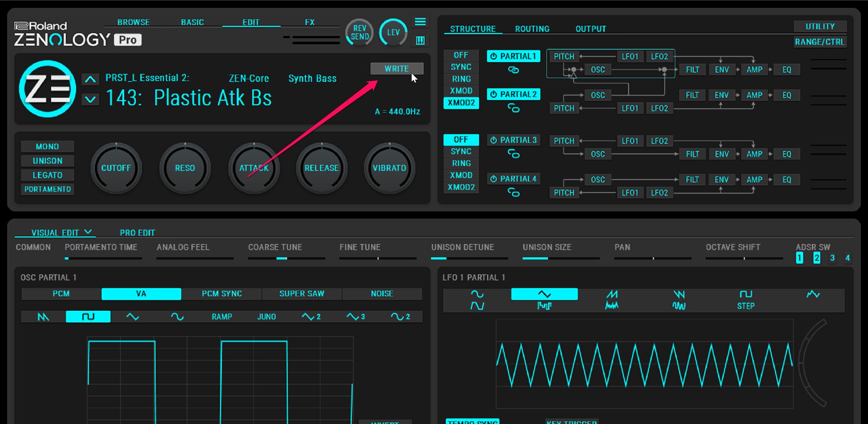Open the PRST_L Essential 2 bank selector

[x=147, y=78]
